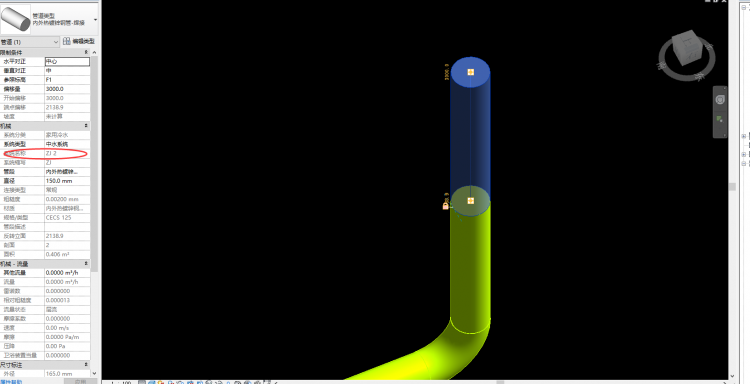The width and height of the screenshot is (750, 384).
Task: Toggle the padlock constraint icon beside the pipe
Action: click(446, 206)
